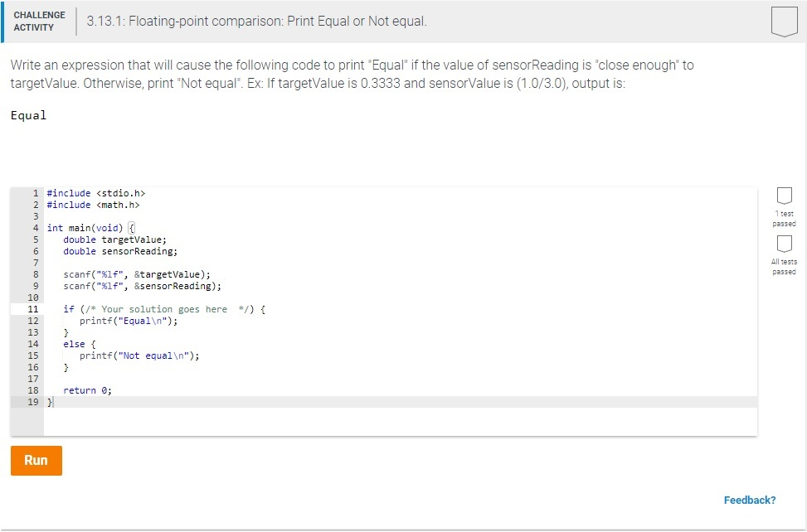Click the Run button
807x532 pixels.
point(36,461)
